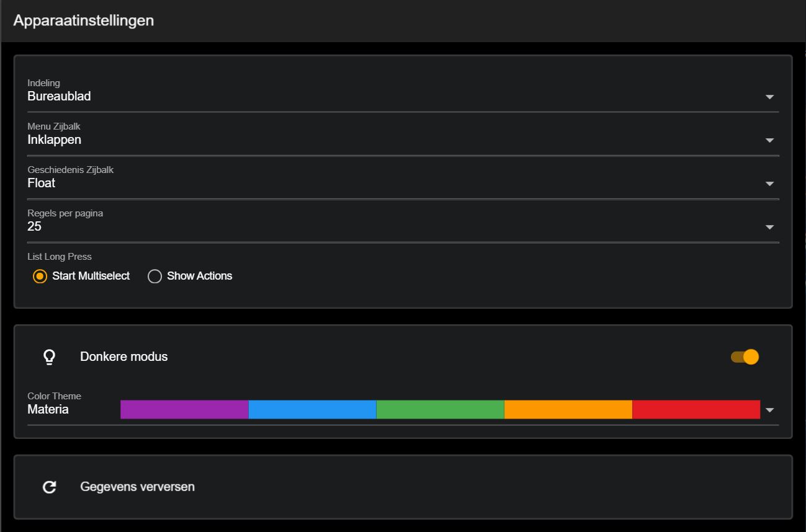Expand the Geschiedenis Zijbalk dropdown
Image resolution: width=806 pixels, height=532 pixels.
tap(769, 184)
